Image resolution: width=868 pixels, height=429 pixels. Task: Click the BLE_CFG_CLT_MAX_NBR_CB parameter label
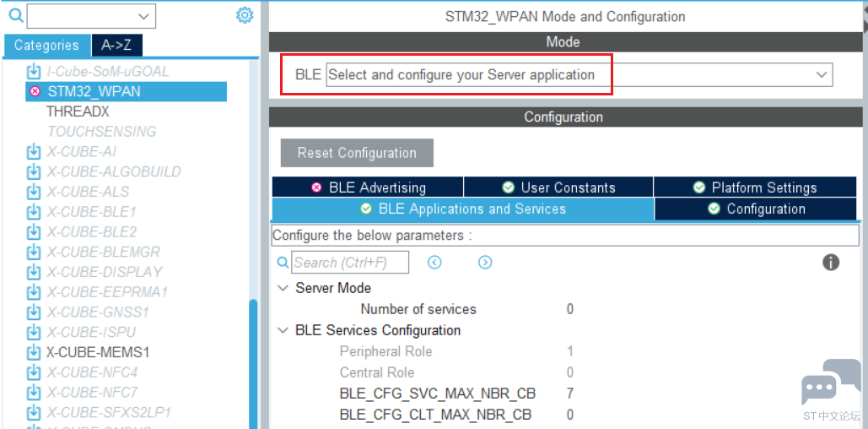tap(435, 415)
